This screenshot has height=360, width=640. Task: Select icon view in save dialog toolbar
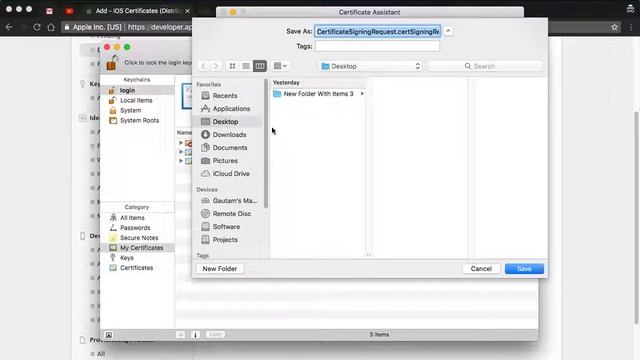[232, 66]
